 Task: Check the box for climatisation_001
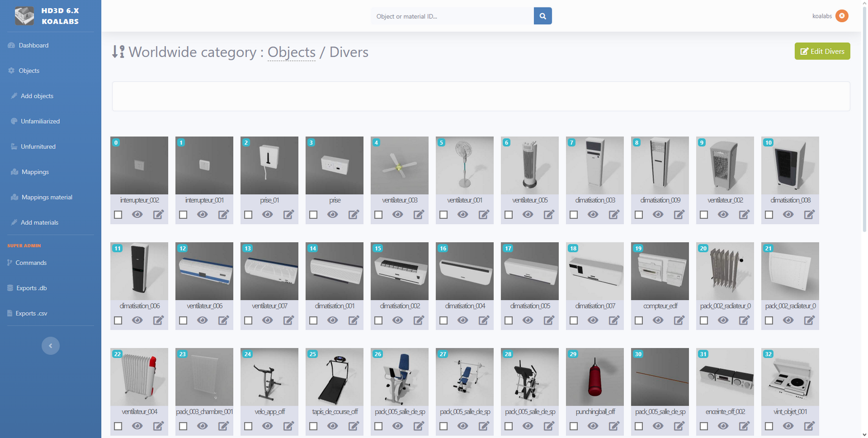(314, 320)
